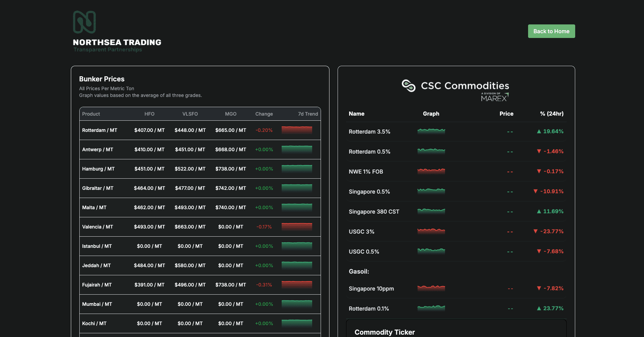The width and height of the screenshot is (644, 337).
Task: View the USGC 3% sparkline graph
Action: pos(431,231)
